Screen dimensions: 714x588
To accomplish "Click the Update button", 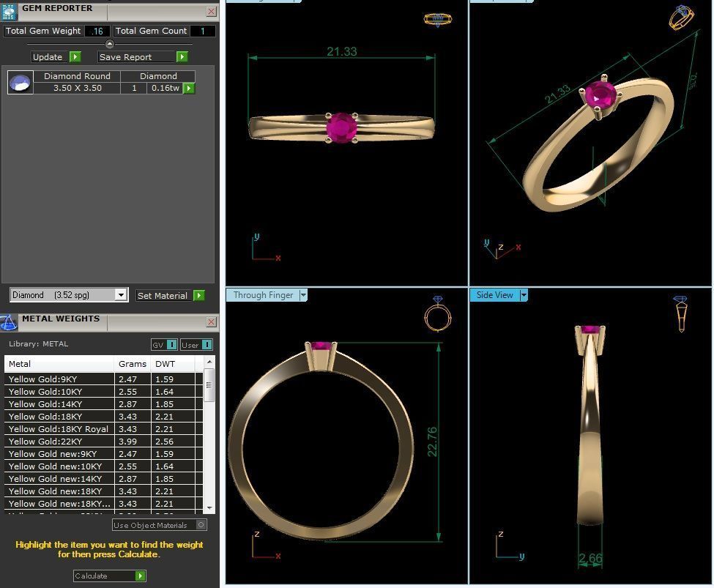I will (x=50, y=57).
